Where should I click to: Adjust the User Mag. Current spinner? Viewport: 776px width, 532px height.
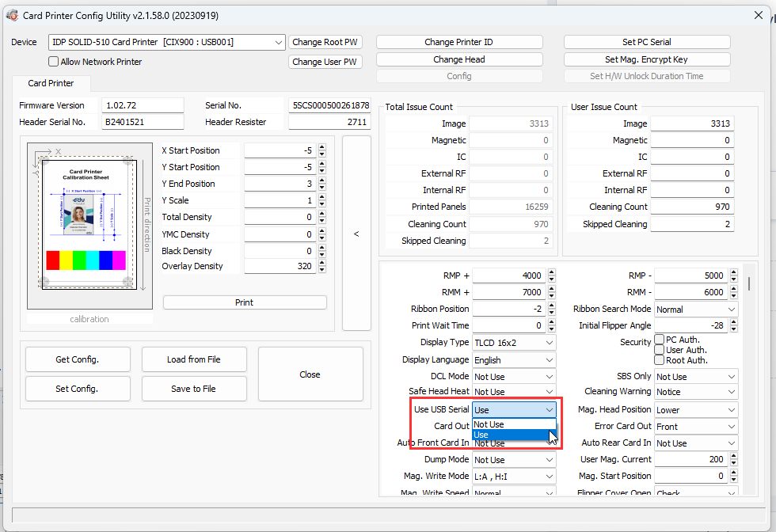click(x=734, y=459)
